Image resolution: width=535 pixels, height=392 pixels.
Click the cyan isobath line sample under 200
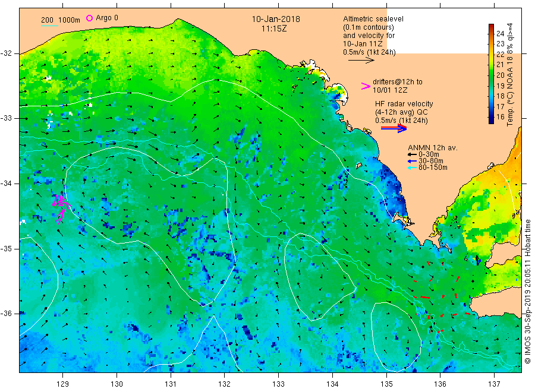point(49,26)
